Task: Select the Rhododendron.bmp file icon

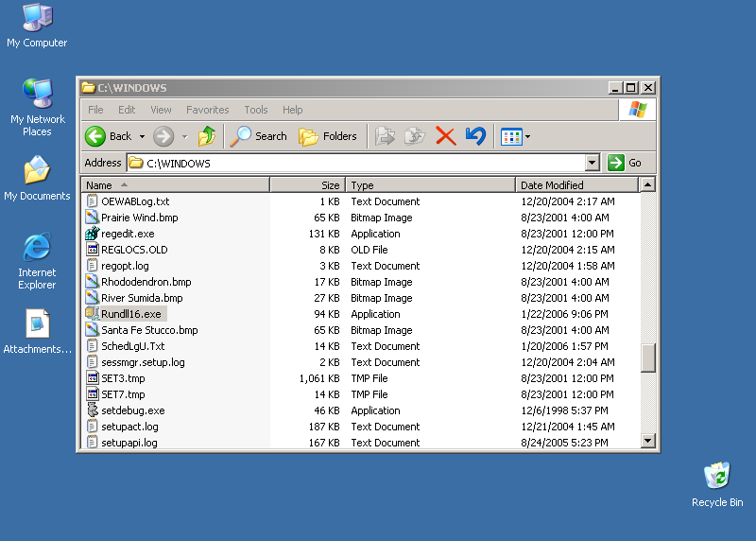Action: (92, 282)
